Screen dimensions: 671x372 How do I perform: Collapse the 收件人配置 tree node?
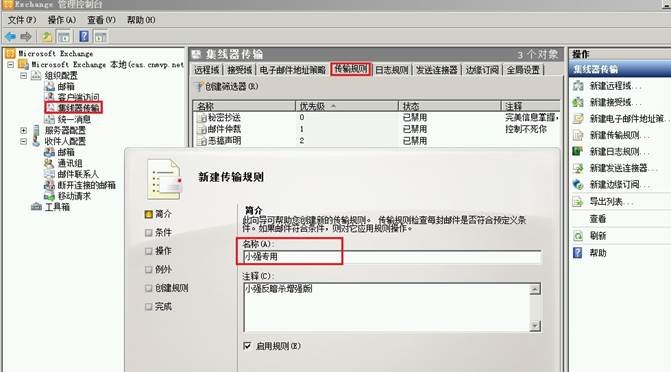(x=24, y=141)
